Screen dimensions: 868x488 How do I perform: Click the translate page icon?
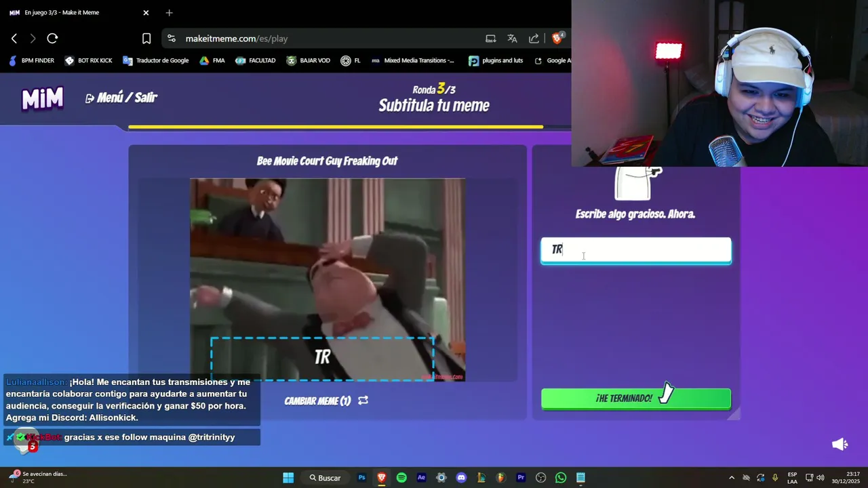pos(512,39)
